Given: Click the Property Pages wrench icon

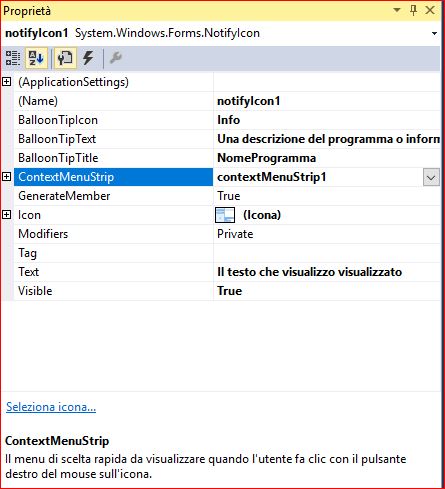Looking at the screenshot, I should pyautogui.click(x=116, y=58).
